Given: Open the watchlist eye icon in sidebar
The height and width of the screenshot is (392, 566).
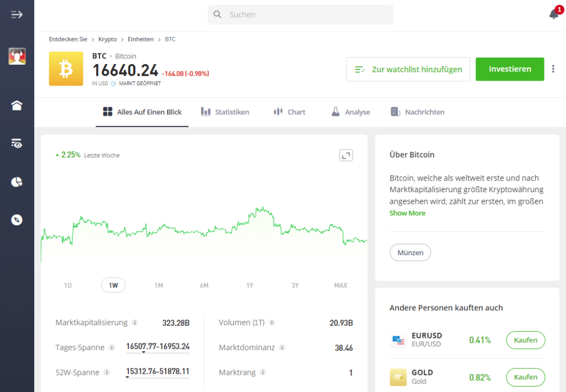Looking at the screenshot, I should tap(17, 144).
